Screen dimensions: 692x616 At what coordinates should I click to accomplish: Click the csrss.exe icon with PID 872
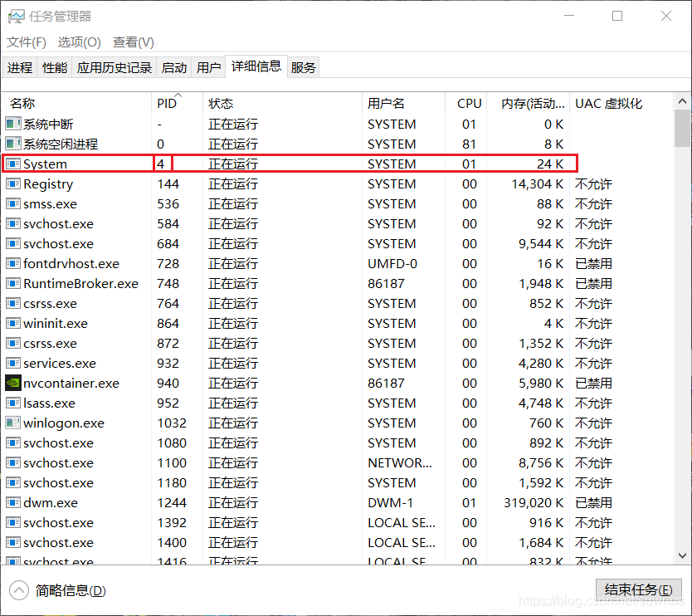tap(13, 343)
